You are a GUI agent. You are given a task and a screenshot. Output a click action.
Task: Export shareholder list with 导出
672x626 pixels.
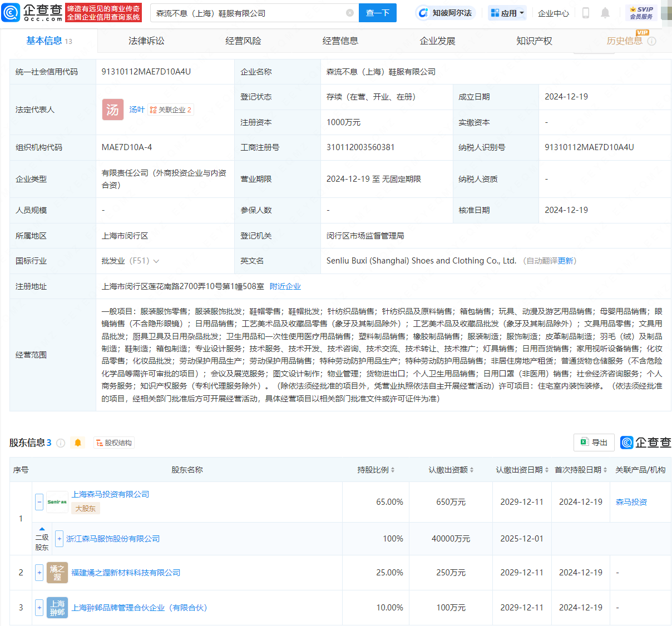(594, 442)
